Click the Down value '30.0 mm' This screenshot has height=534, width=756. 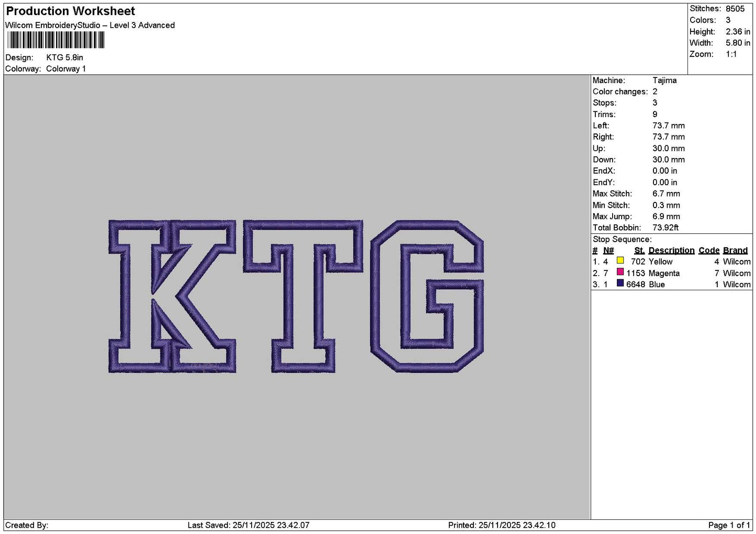click(x=669, y=160)
